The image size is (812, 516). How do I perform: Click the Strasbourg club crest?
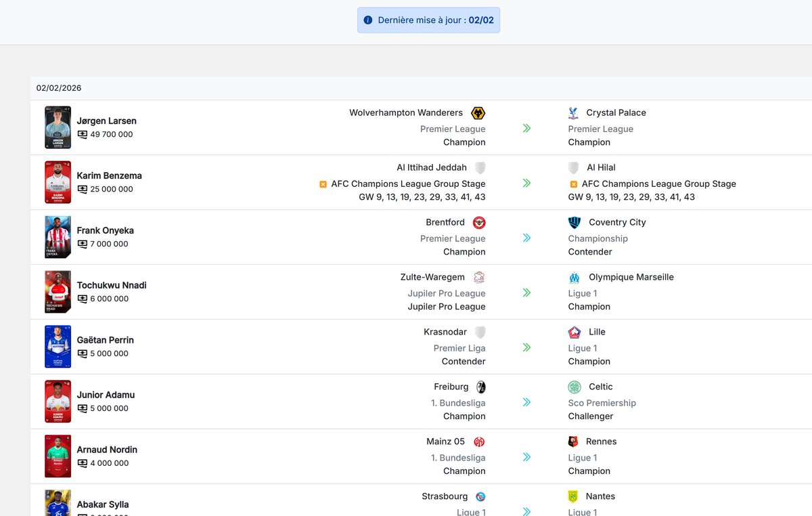click(480, 497)
